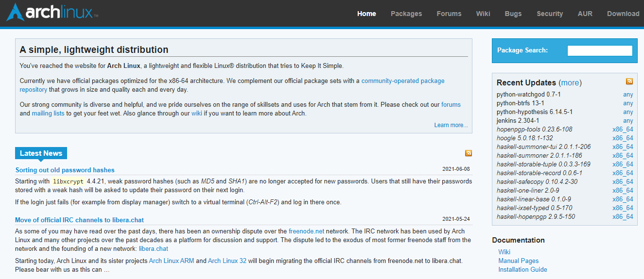This screenshot has height=279, width=644.
Task: Open the Arch Linux ARM link
Action: click(x=172, y=261)
